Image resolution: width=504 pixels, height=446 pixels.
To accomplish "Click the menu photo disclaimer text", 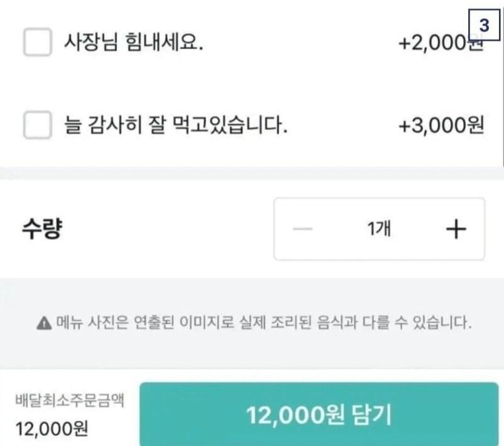I will click(x=263, y=324).
